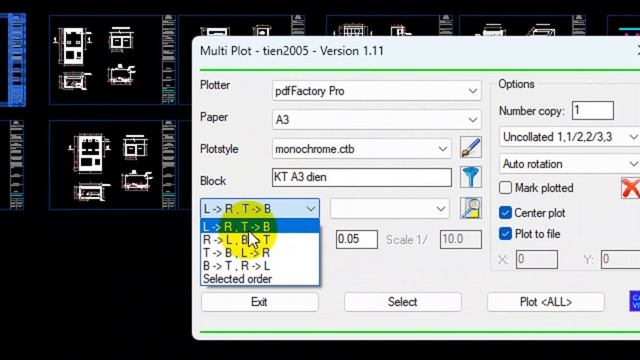Choose R -> L , B -> T option
640x360 pixels.
pyautogui.click(x=260, y=240)
